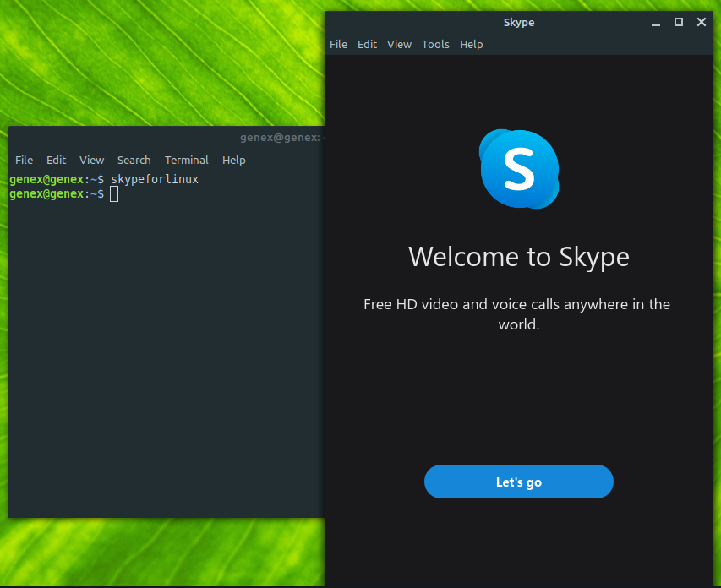Image resolution: width=721 pixels, height=588 pixels.
Task: Click the 'Welcome to Skype' heading
Action: click(x=519, y=257)
